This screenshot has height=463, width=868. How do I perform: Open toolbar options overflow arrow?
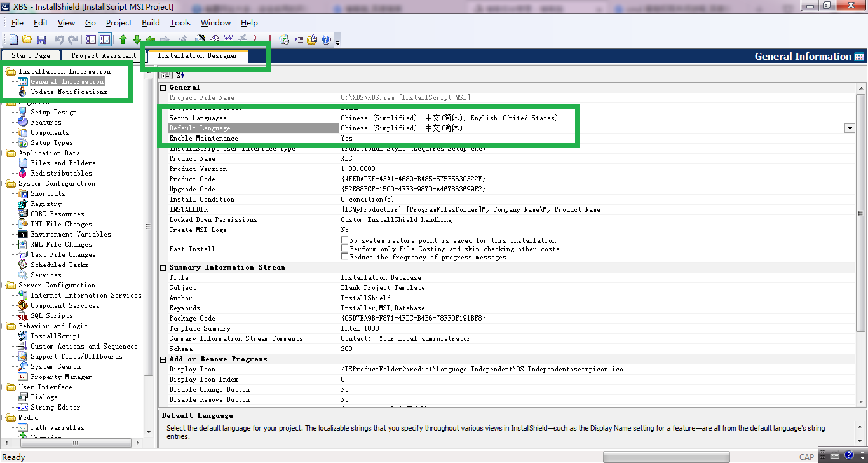click(338, 41)
